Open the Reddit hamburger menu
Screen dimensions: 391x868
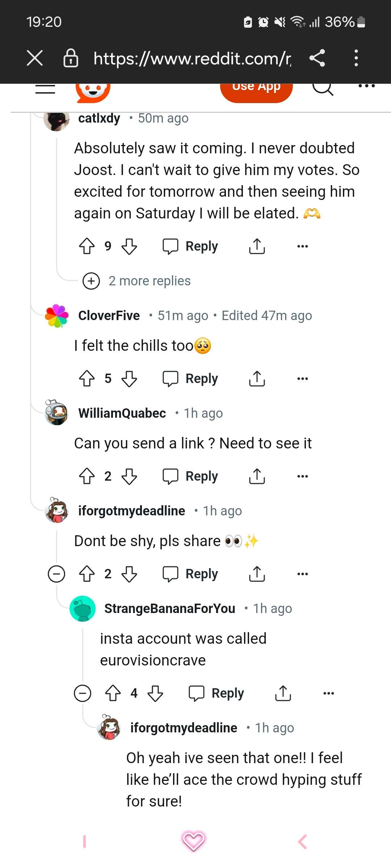[x=45, y=89]
